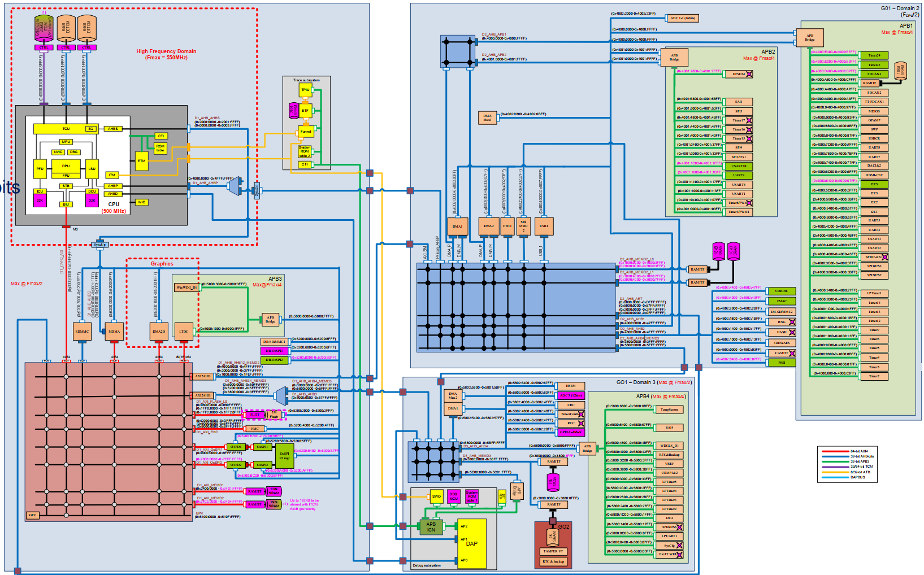
Task: Click the FPU block under the DPU
Action: (66, 176)
